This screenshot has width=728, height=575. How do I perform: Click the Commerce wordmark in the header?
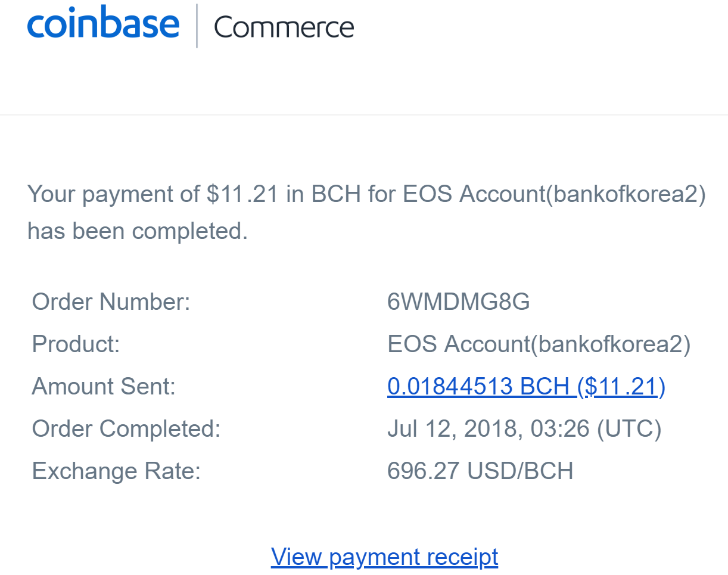tap(284, 27)
